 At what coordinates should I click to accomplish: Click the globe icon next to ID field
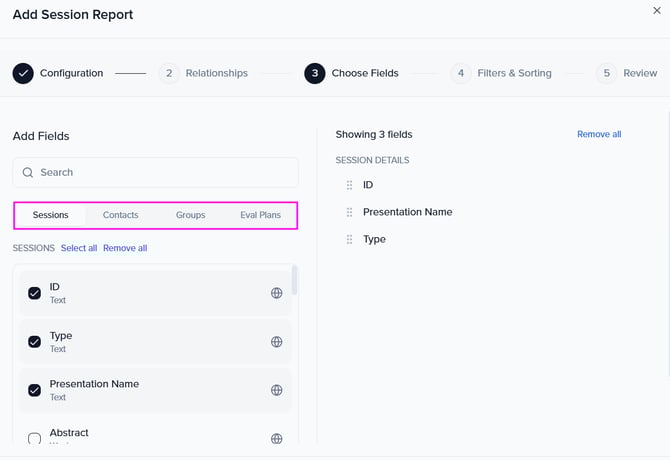tap(277, 293)
